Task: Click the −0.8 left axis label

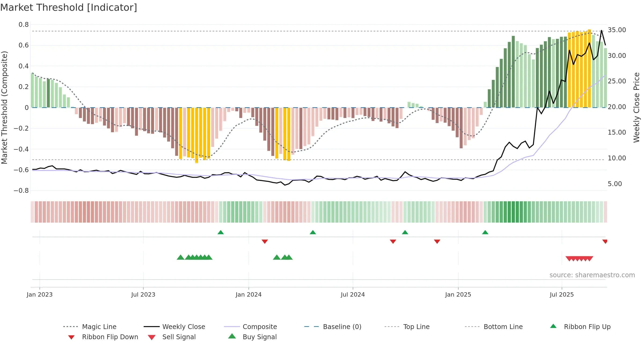Action: pos(21,191)
